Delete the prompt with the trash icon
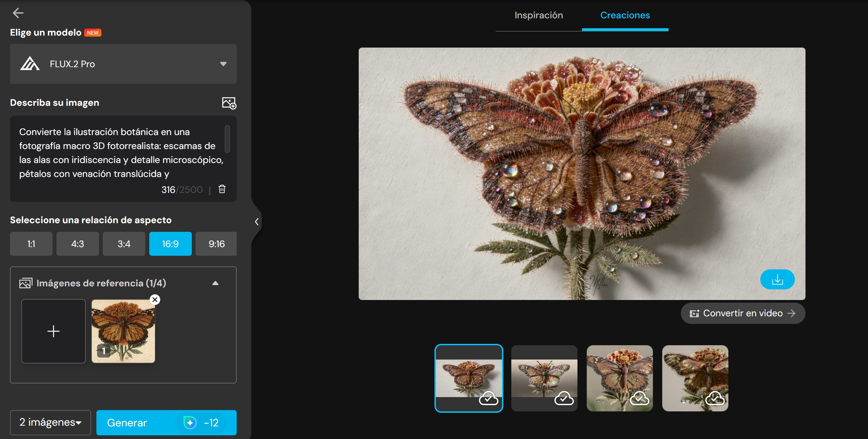Image resolution: width=868 pixels, height=439 pixels. 222,189
